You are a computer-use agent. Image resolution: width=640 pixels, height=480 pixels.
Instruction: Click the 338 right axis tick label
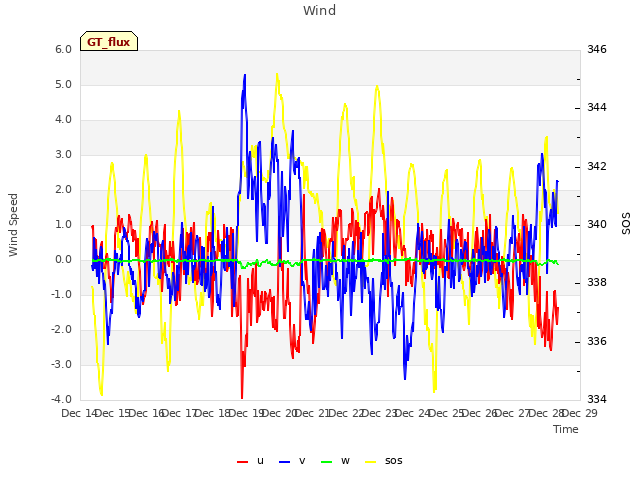click(597, 282)
